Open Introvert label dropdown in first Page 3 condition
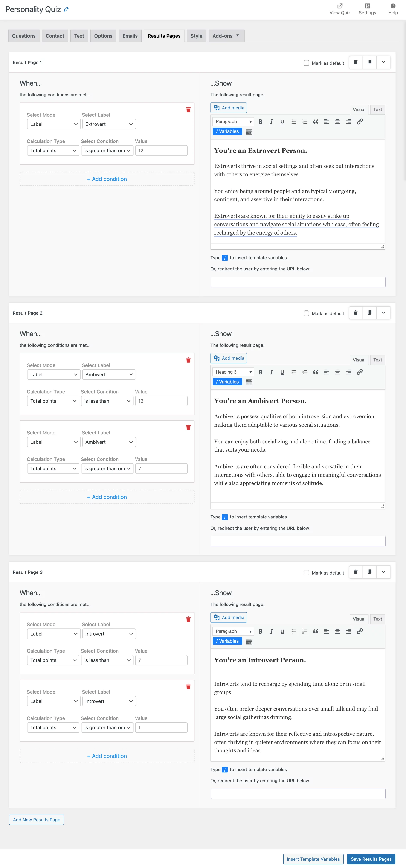406x868 pixels. click(109, 634)
